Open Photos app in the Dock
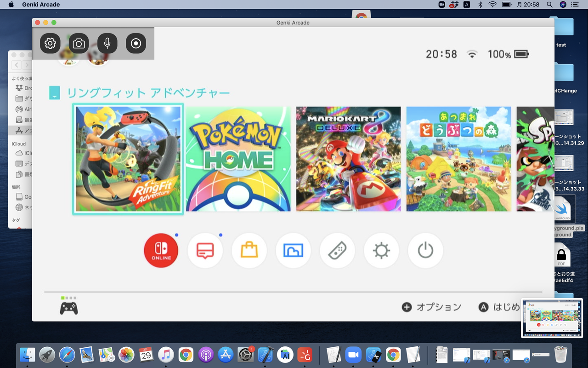 [x=126, y=354]
